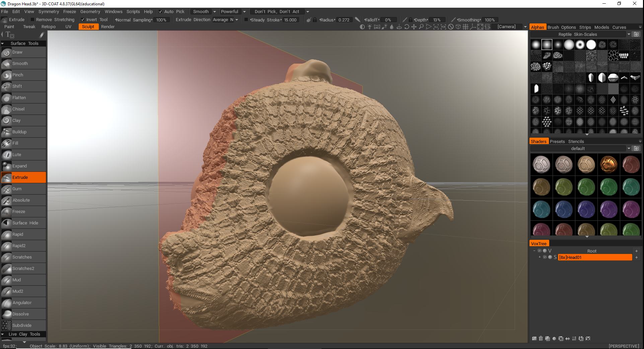Click the Radius value field 0.272
Screen dimensions: 644x349
click(x=344, y=20)
